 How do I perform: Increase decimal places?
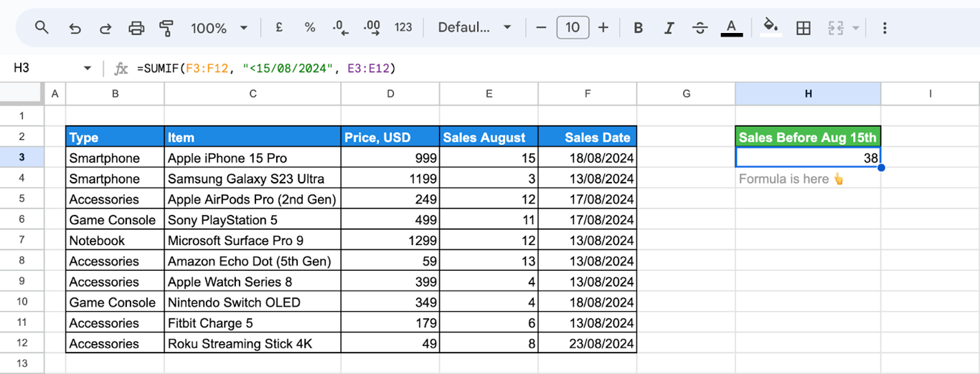(x=372, y=27)
